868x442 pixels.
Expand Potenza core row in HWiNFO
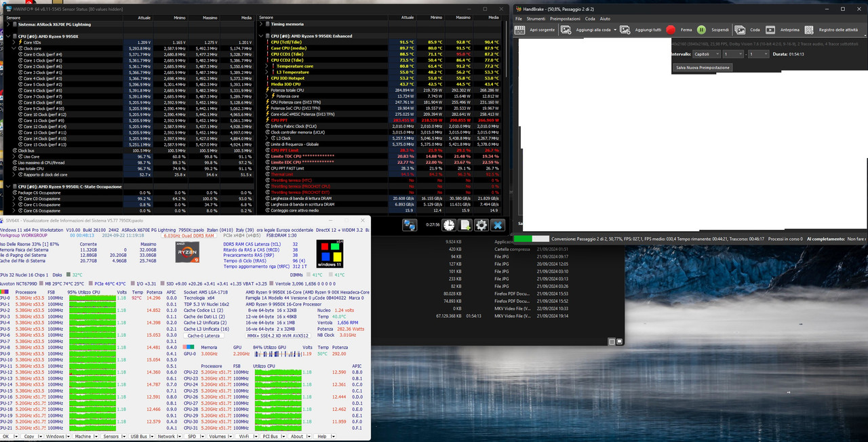(266, 96)
